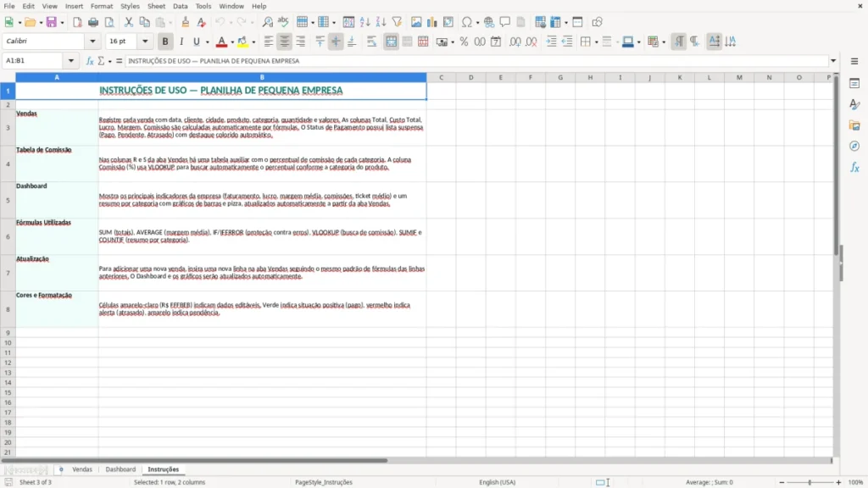Image resolution: width=868 pixels, height=488 pixels.
Task: Toggle Align Right
Action: pos(301,42)
